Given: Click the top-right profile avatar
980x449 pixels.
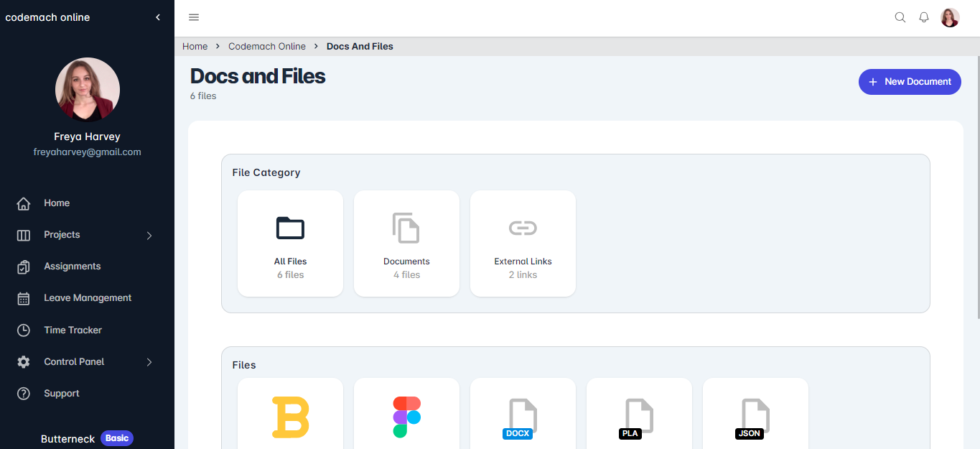Looking at the screenshot, I should (x=950, y=17).
